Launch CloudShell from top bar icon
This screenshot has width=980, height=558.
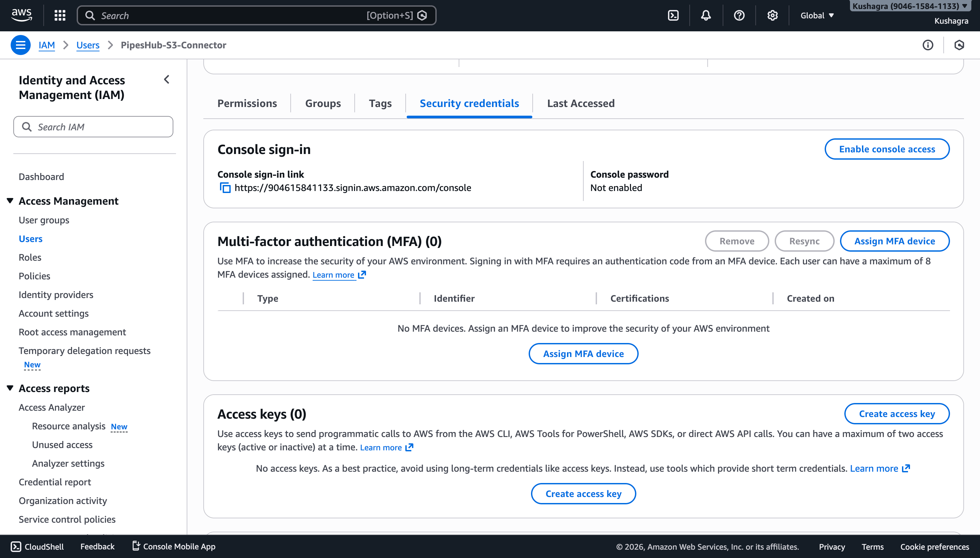click(x=673, y=15)
